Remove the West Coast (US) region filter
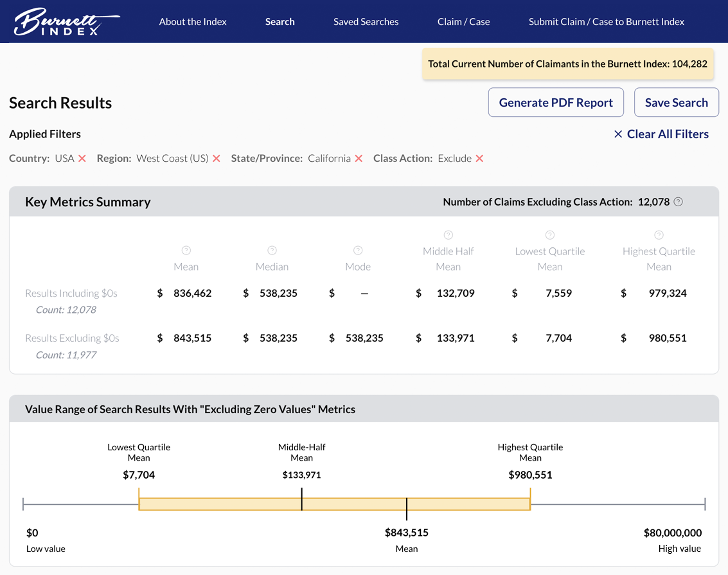Viewport: 728px width, 575px height. tap(215, 158)
